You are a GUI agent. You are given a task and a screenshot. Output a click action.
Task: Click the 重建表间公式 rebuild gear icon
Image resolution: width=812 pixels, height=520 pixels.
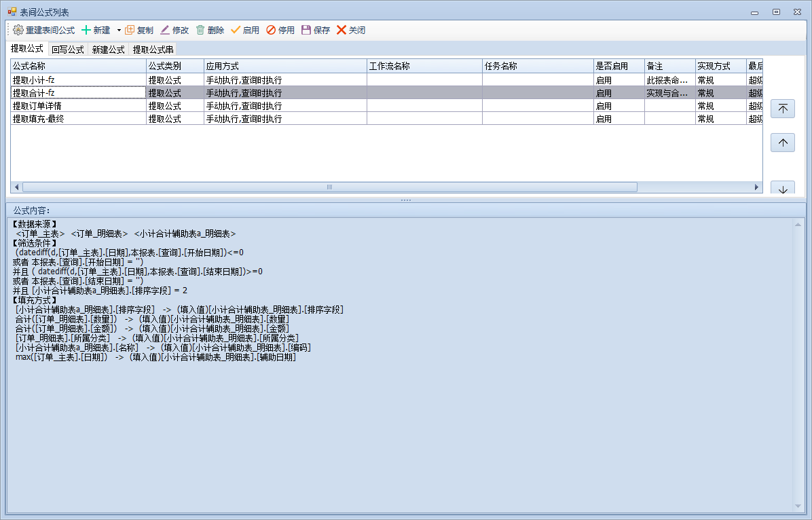pyautogui.click(x=18, y=31)
